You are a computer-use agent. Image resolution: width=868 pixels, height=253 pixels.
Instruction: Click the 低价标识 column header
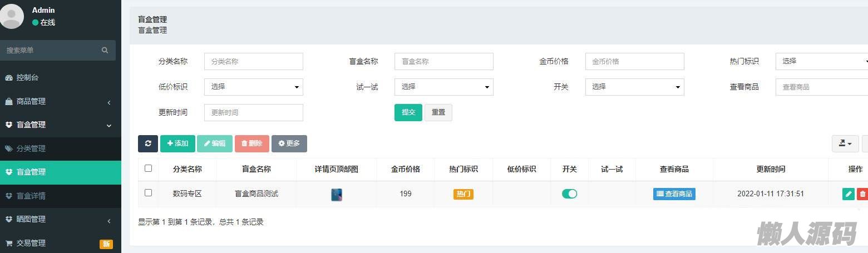[521, 169]
